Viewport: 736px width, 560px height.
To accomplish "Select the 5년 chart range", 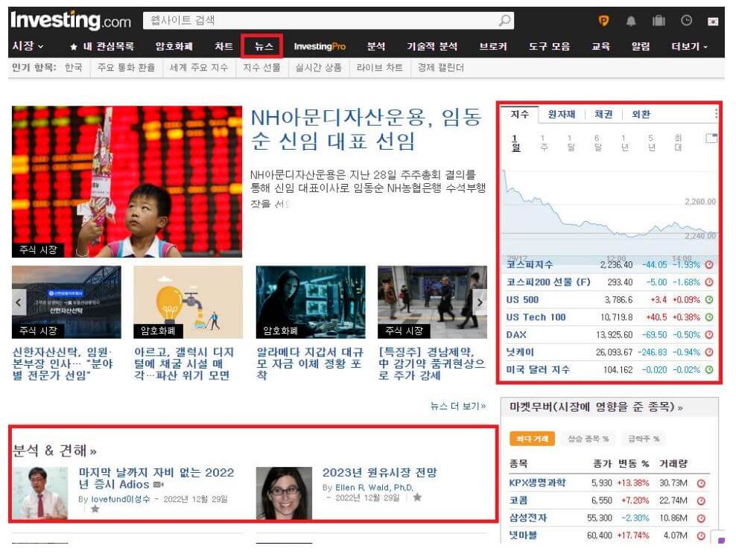I will click(x=651, y=143).
